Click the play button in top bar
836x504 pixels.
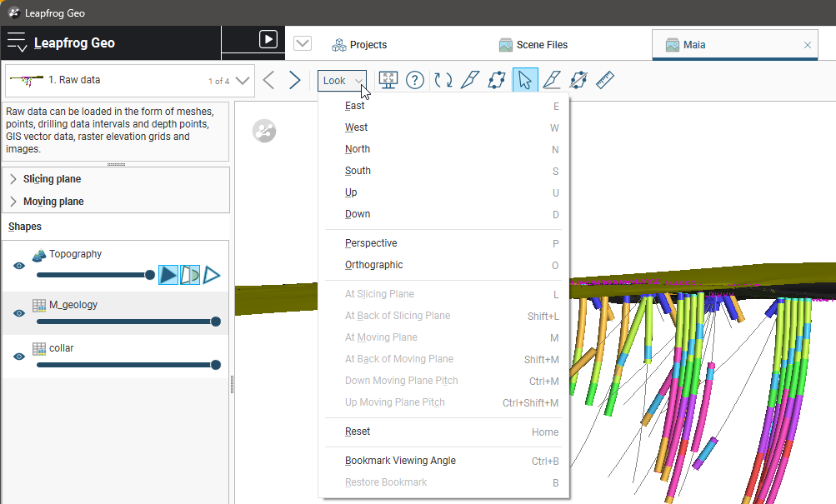(x=268, y=39)
